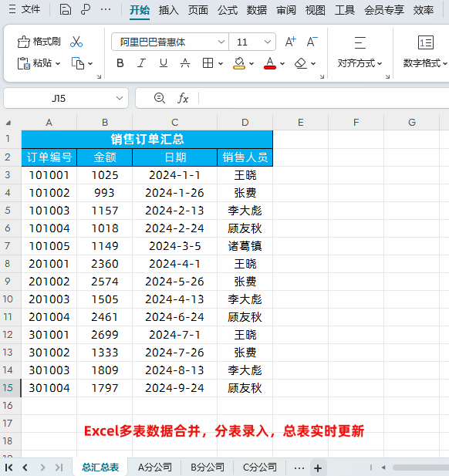Image resolution: width=449 pixels, height=476 pixels.
Task: Open alignment dialog launcher arrow
Action: 388,77
